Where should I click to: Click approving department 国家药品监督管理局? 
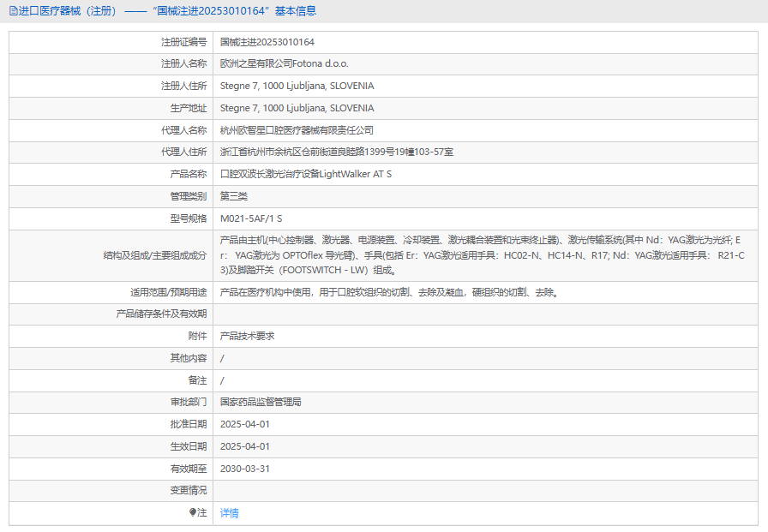[x=260, y=402]
